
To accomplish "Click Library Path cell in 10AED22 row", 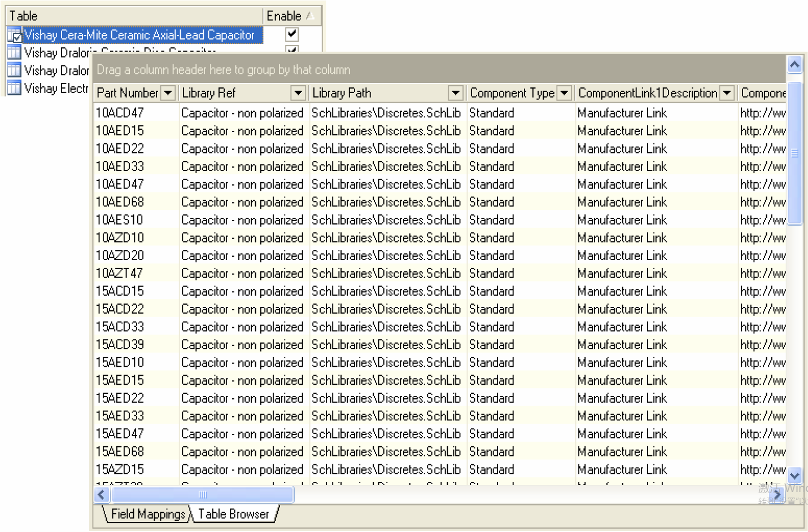I will pos(387,148).
